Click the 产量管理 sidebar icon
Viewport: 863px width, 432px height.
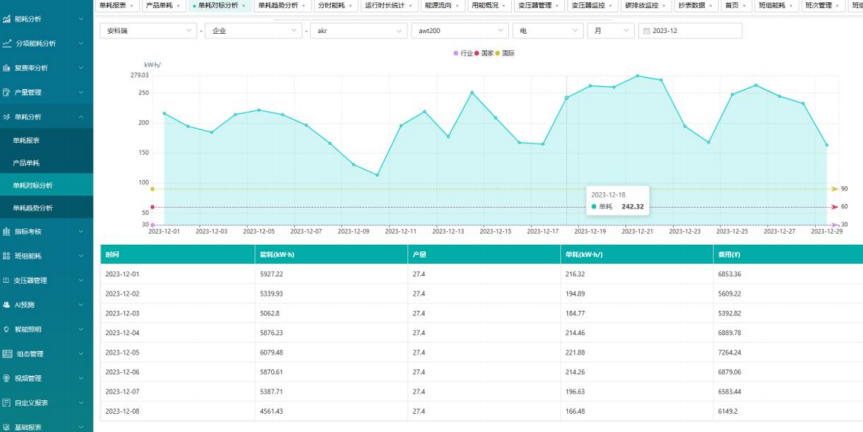coord(7,92)
